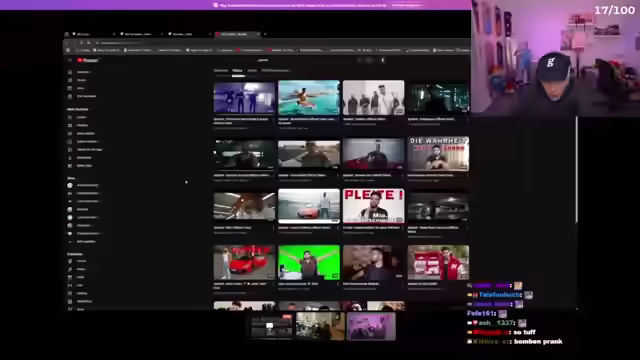
Task: Open the group of men on white thumbnail
Action: pyautogui.click(x=373, y=98)
